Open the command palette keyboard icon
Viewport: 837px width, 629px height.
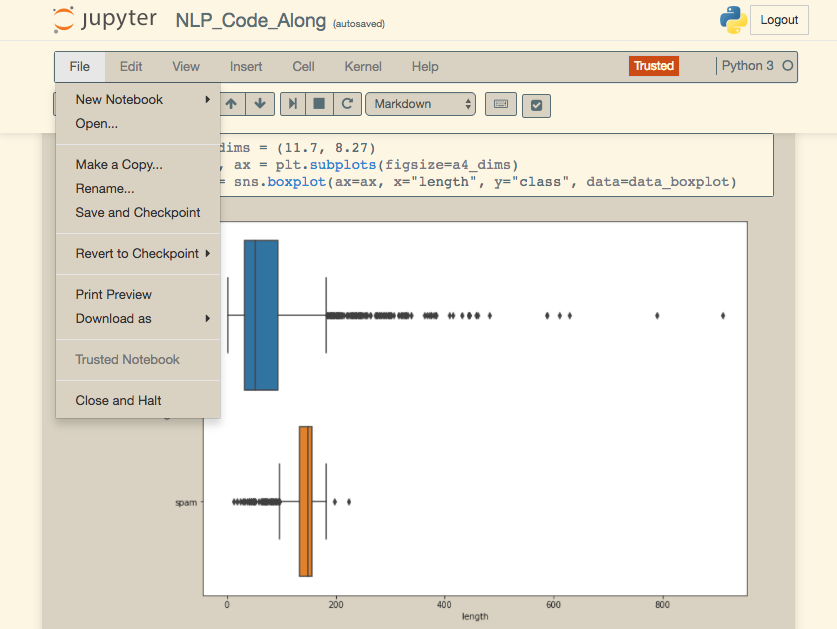(x=500, y=104)
